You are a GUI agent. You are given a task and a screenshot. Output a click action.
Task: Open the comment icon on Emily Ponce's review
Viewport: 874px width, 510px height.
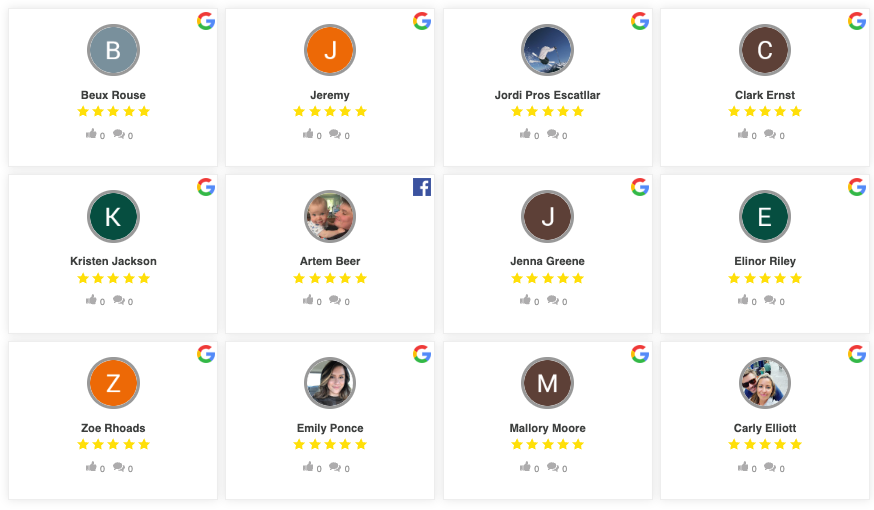tap(335, 467)
